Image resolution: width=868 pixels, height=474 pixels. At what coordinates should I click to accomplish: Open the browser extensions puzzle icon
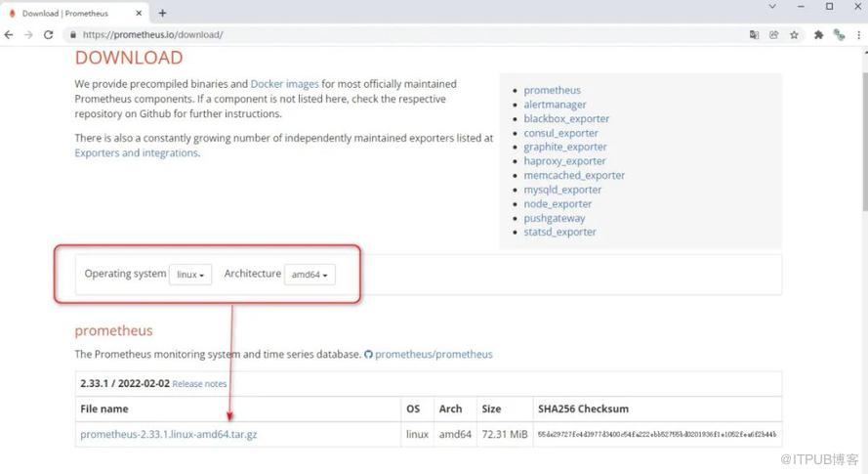click(819, 34)
